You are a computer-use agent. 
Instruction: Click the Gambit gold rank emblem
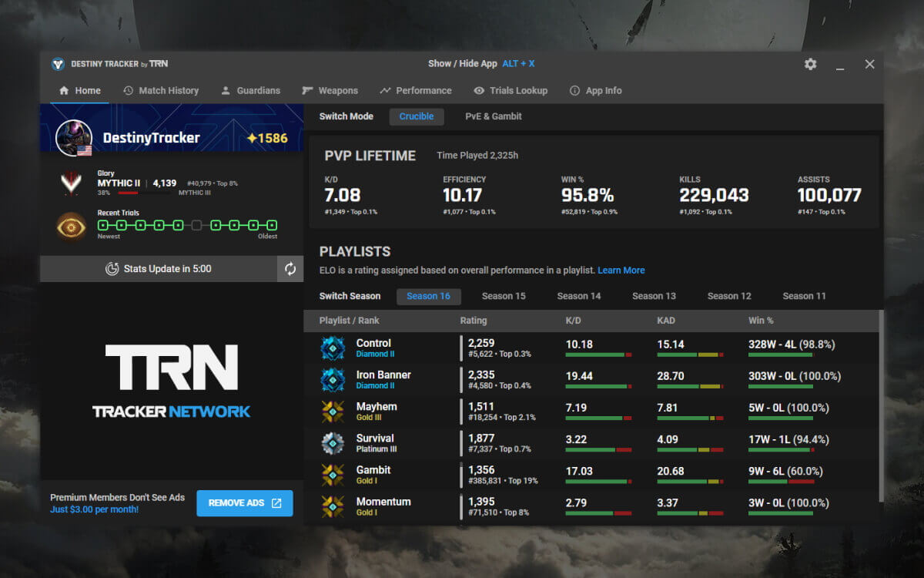click(333, 475)
